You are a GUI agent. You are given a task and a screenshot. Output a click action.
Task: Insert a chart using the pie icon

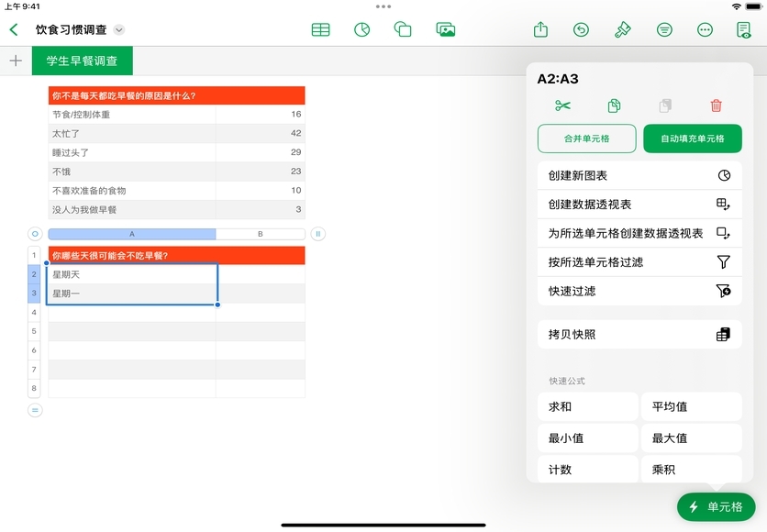pos(362,29)
